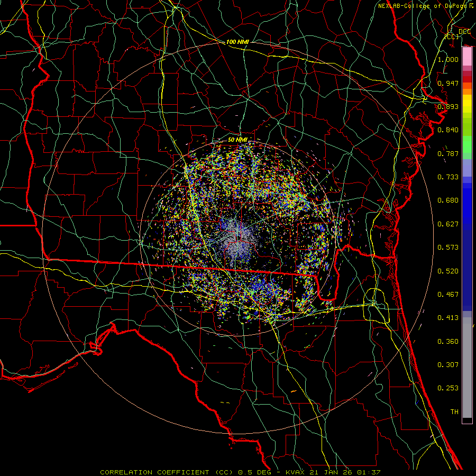Select the 0.627 legend value

(x=448, y=224)
